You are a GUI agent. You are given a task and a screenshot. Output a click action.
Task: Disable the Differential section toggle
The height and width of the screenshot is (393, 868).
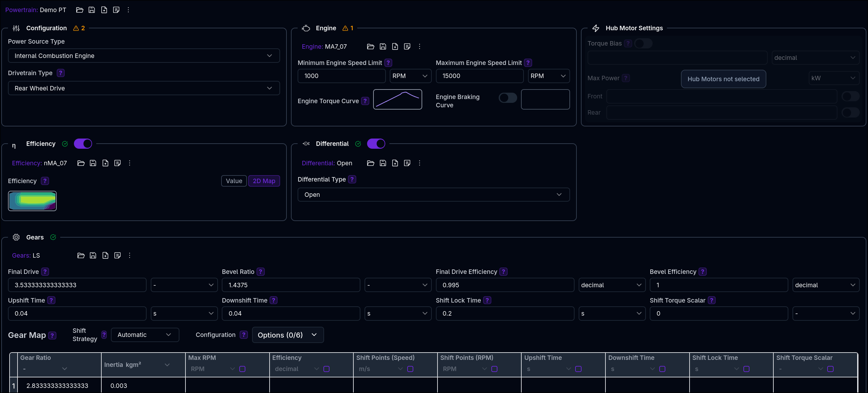(376, 143)
